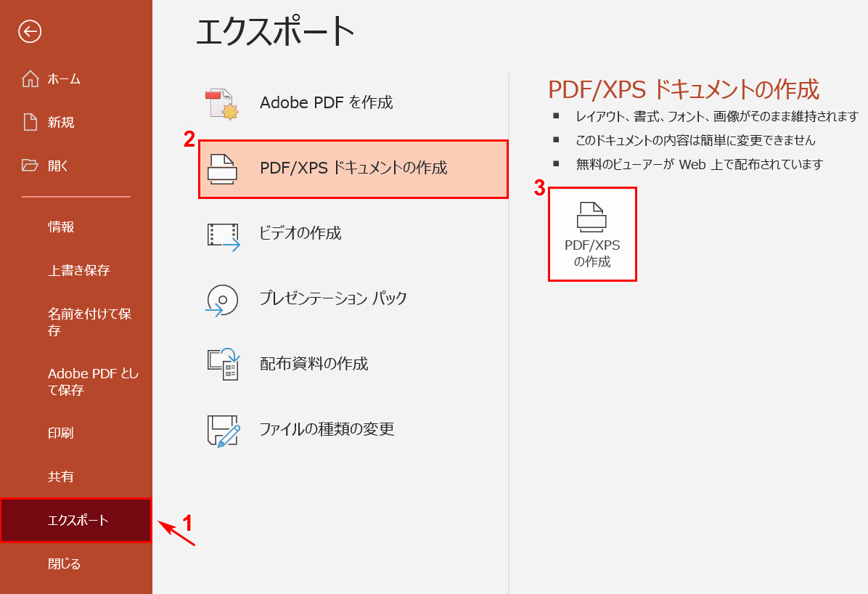Click the Home house icon
The width and height of the screenshot is (868, 594).
pos(30,79)
